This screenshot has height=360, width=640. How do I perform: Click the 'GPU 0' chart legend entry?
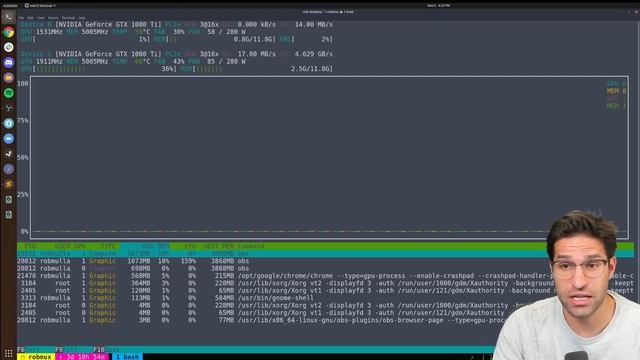pyautogui.click(x=616, y=83)
